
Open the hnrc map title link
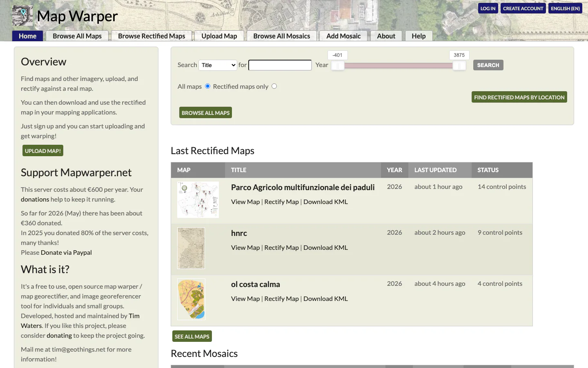239,233
